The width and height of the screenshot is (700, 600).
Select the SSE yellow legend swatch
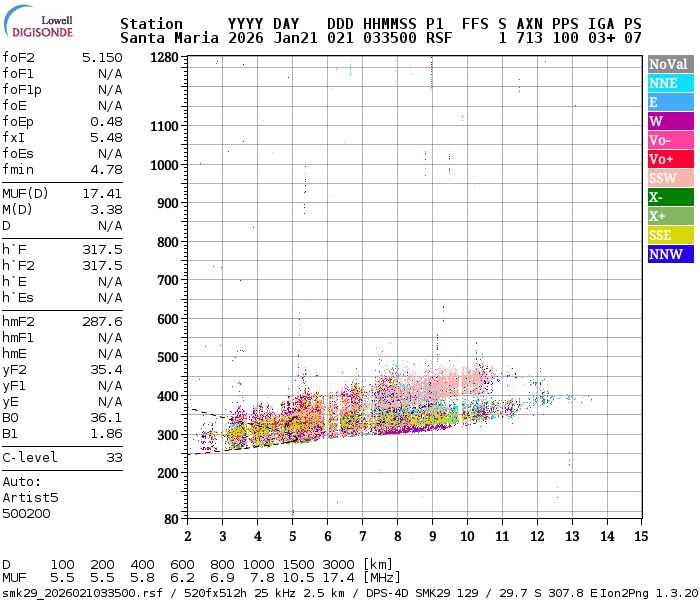(x=671, y=235)
